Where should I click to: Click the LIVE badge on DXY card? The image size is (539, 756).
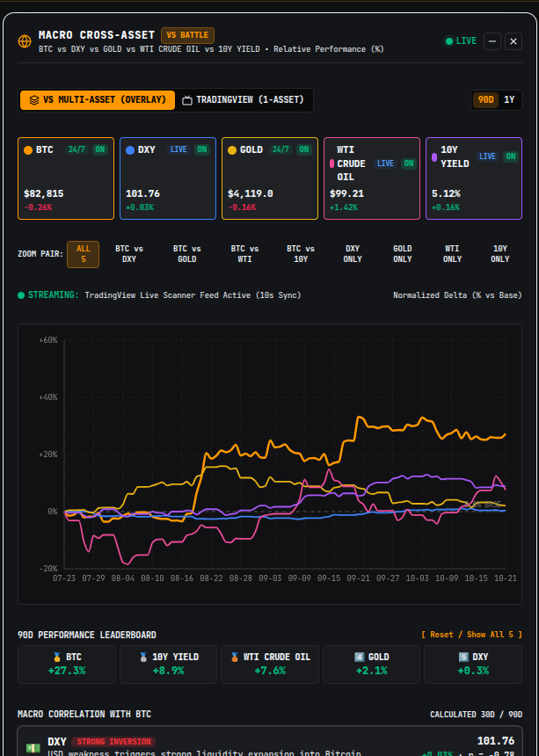pos(178,149)
